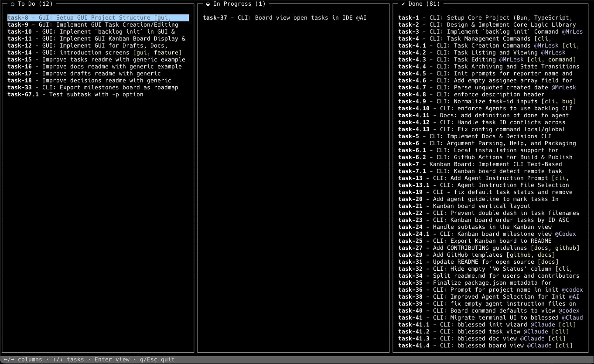This screenshot has height=364, width=594.
Task: Click the @MrLesk assignee on task-4.2
Action: click(x=553, y=53)
